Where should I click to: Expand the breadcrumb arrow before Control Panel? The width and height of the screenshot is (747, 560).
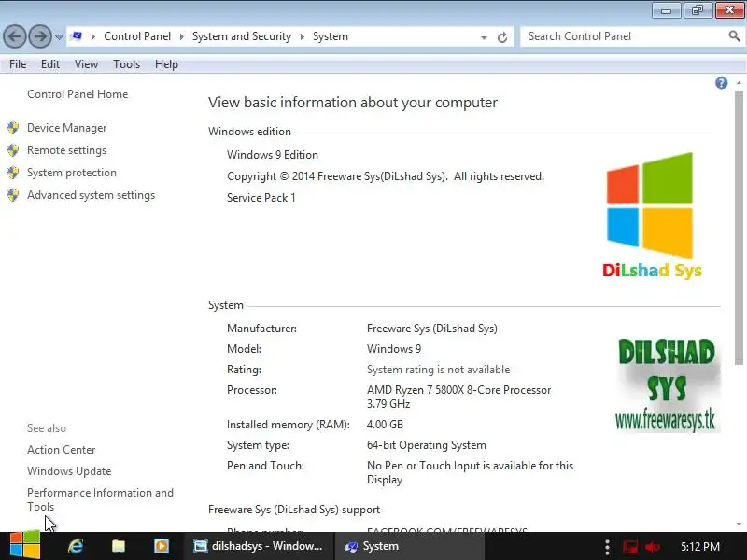[92, 36]
